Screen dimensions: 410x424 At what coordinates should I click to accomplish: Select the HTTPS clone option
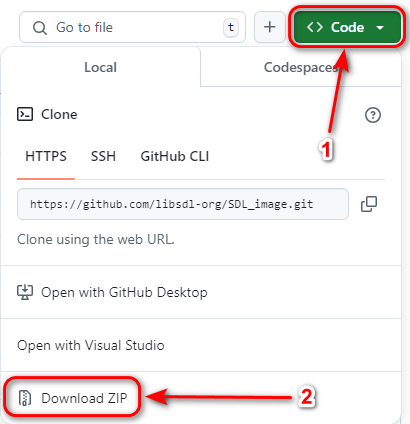(46, 156)
